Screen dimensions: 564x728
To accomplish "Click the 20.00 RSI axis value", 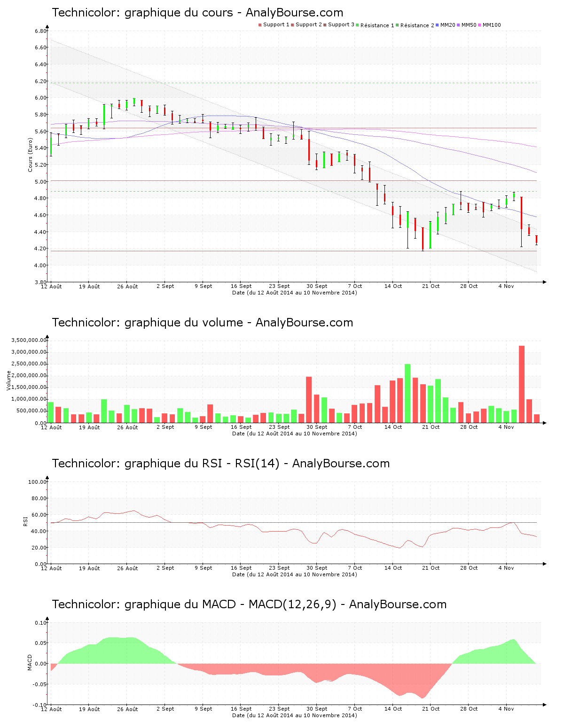I will pyautogui.click(x=39, y=548).
